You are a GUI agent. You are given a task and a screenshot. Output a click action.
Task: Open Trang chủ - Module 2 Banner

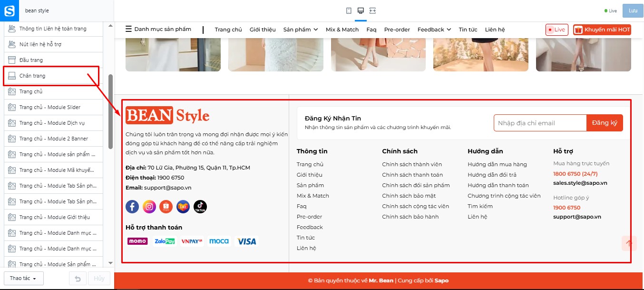(x=53, y=139)
